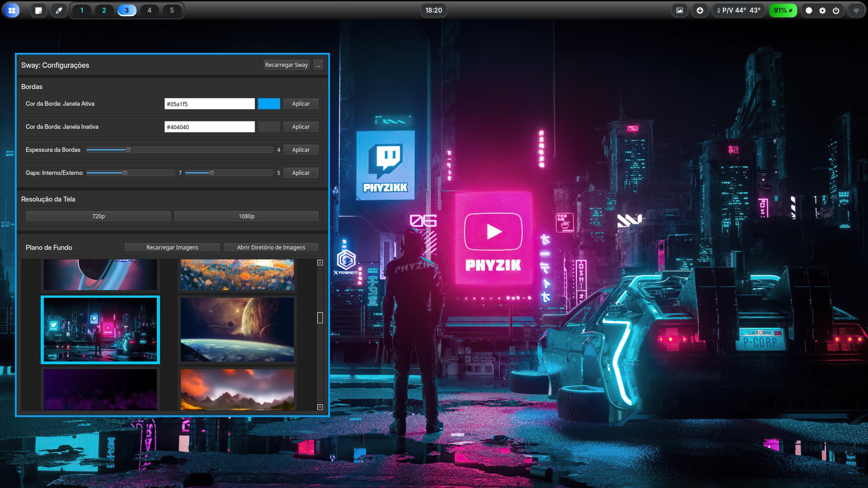Viewport: 868px width, 488px height.
Task: Click the inactive border color #404040 field
Action: pyautogui.click(x=209, y=127)
